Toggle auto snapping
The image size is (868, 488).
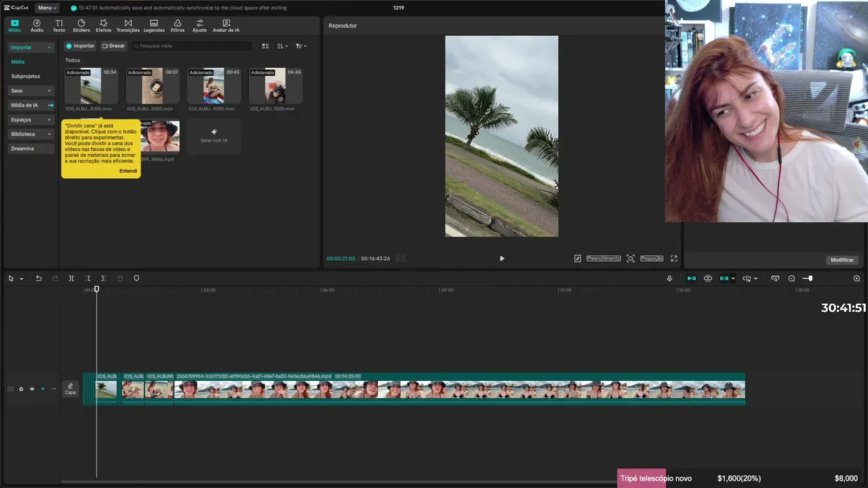tap(708, 279)
